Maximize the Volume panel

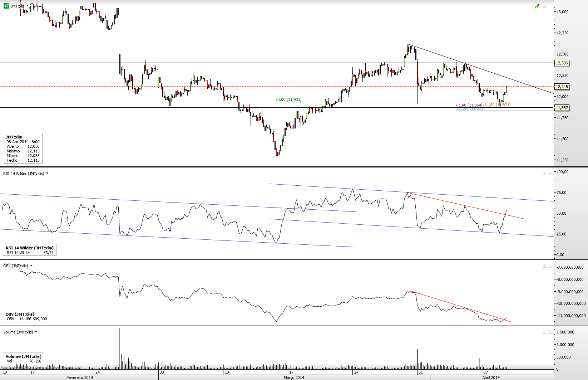pyautogui.click(x=544, y=332)
